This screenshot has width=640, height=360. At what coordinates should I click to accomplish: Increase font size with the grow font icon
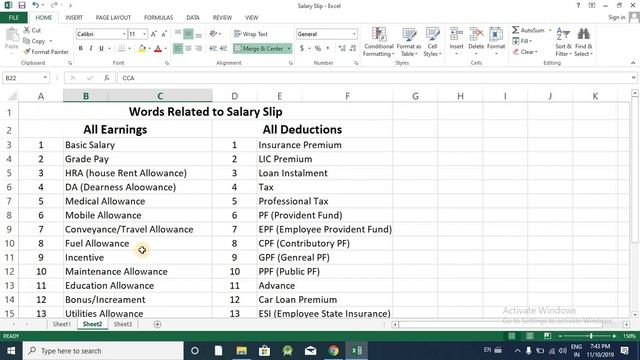[x=153, y=34]
